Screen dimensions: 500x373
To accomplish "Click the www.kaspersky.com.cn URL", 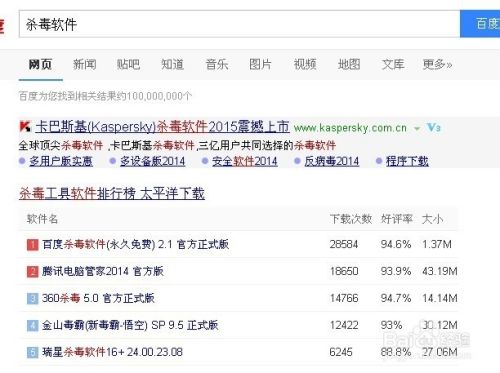I will click(x=350, y=128).
